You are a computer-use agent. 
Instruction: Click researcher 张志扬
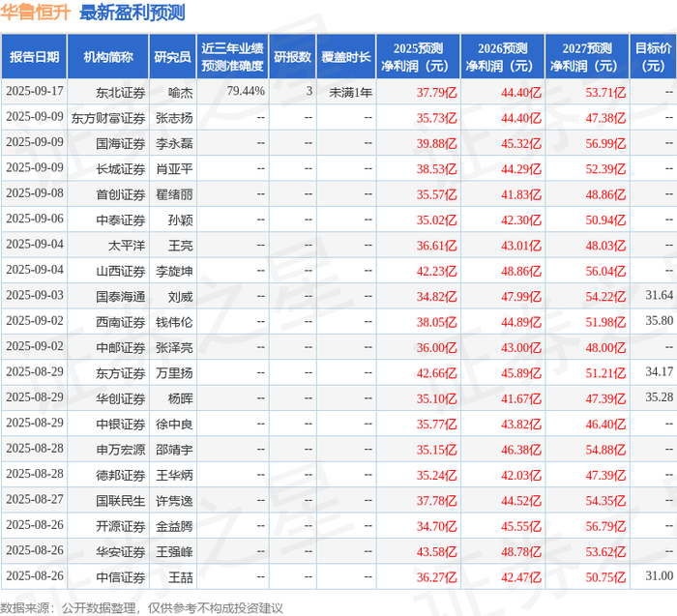click(174, 118)
